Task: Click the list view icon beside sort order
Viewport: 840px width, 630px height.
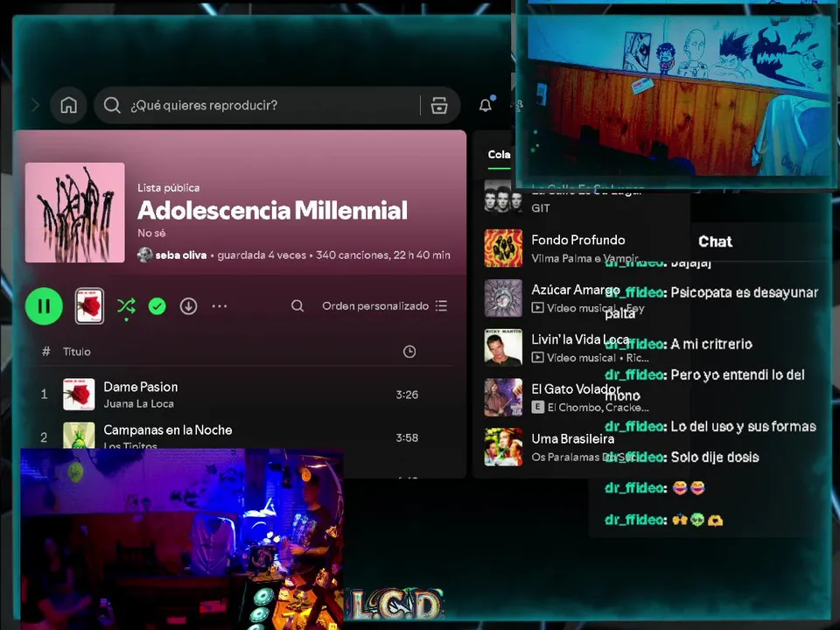Action: [441, 306]
